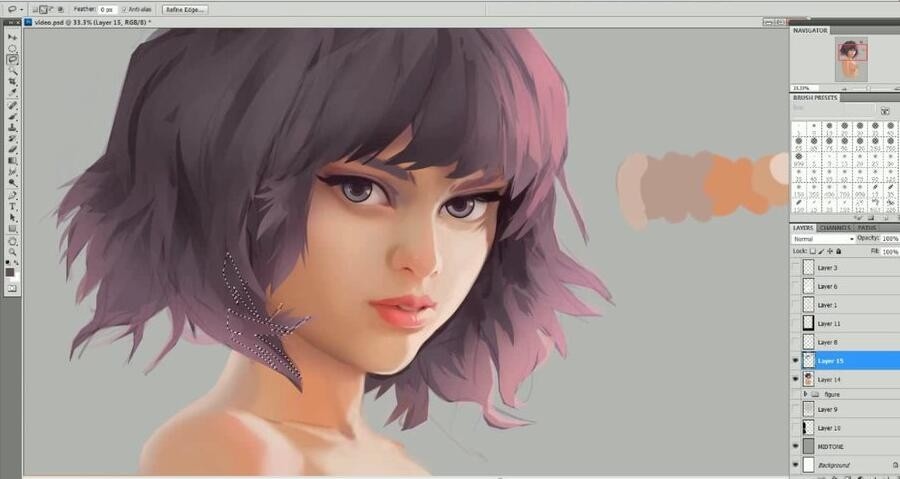Click the layer Opacity value field
The height and width of the screenshot is (479, 900).
tap(890, 239)
